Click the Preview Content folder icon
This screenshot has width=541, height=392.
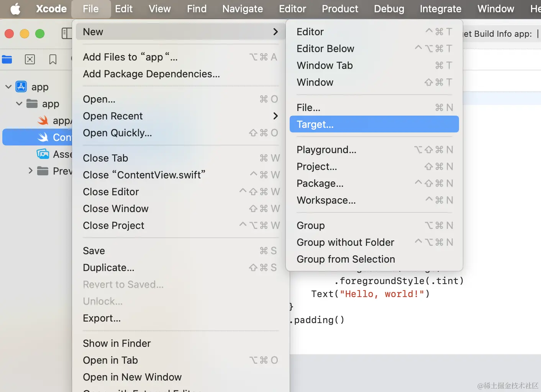[x=43, y=171]
